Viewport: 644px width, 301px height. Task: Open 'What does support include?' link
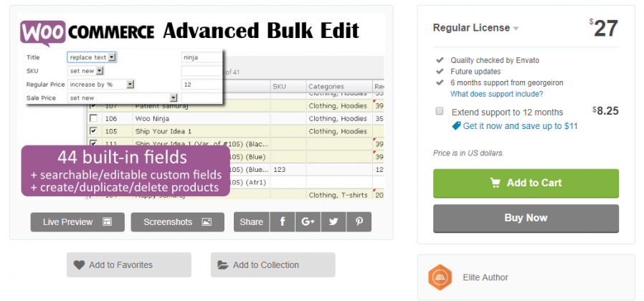tap(496, 94)
